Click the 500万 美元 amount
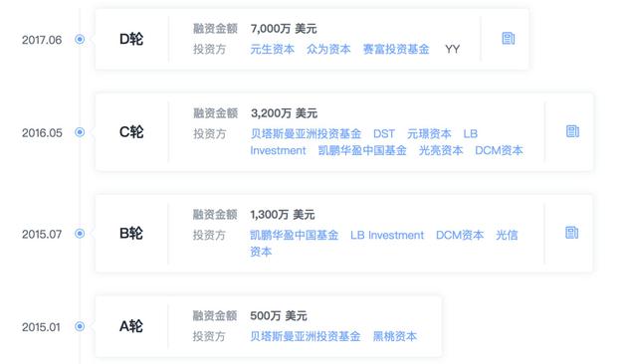 [x=279, y=316]
